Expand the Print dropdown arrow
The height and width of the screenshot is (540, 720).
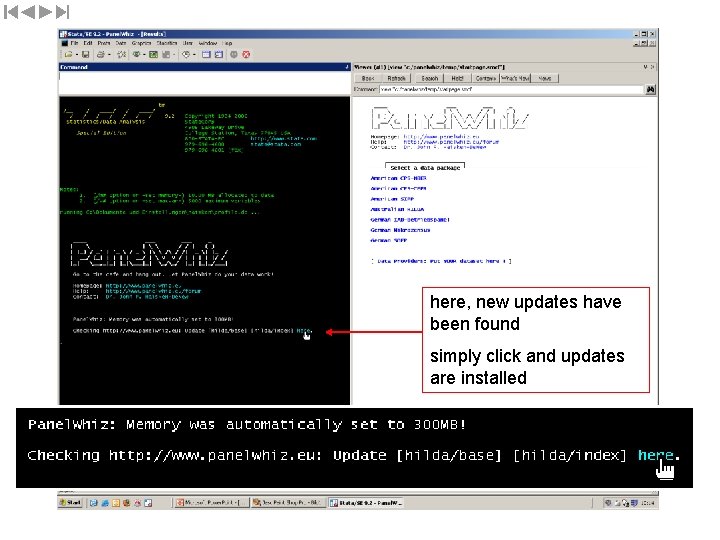pos(109,55)
